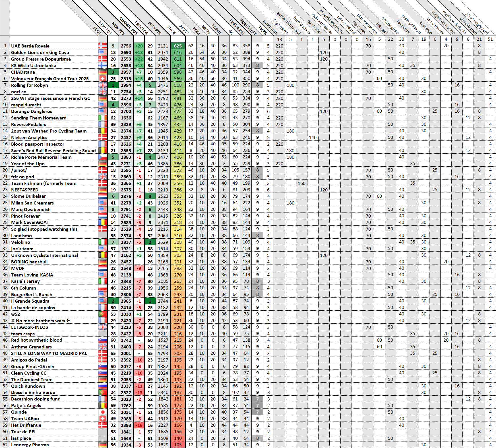Select team name STILL A LONG WAY TO MADRID PAL
The height and width of the screenshot is (448, 496).
coord(49,353)
